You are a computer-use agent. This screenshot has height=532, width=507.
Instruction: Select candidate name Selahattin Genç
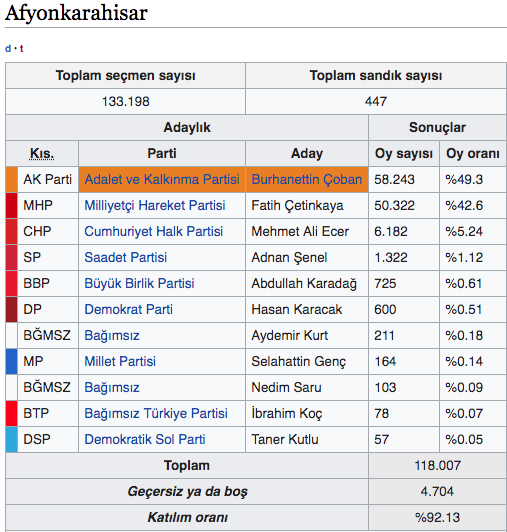pyautogui.click(x=299, y=361)
